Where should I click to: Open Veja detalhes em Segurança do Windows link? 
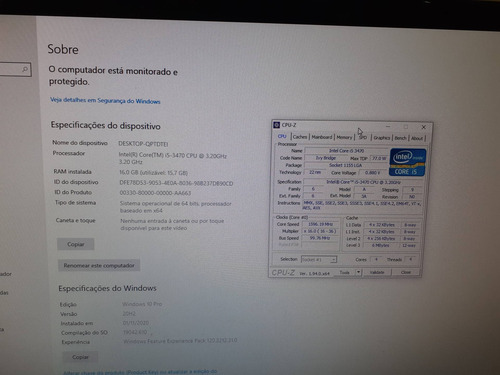[x=105, y=101]
